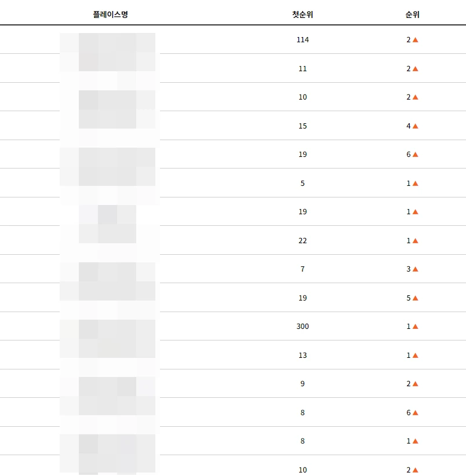Open the blurred place name in the 300 row
Viewport: 466px width, 476px height.
pyautogui.click(x=108, y=327)
